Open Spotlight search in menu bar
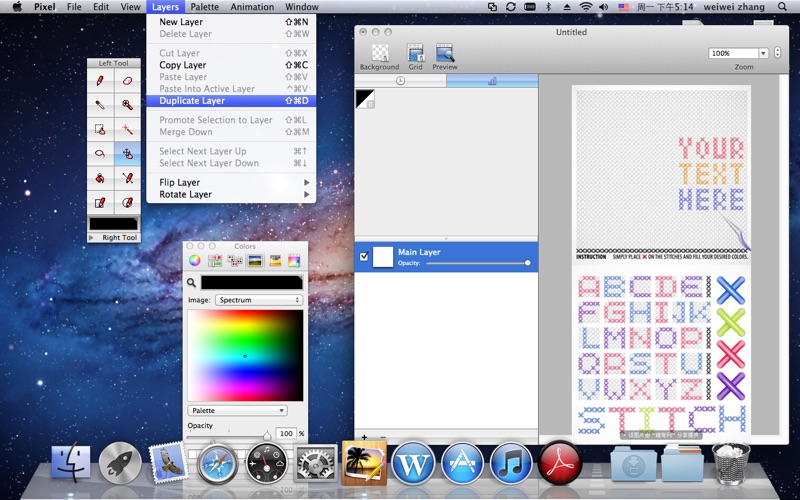800x500 pixels. 782,7
